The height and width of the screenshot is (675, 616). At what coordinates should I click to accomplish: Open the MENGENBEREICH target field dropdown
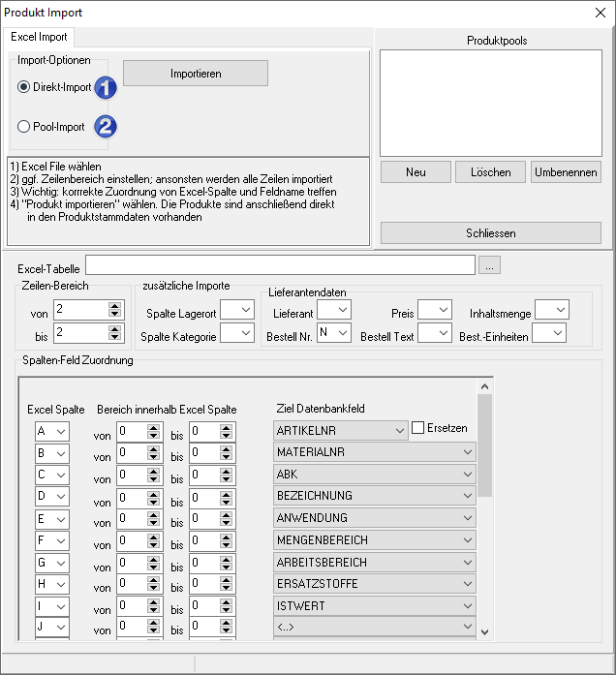(375, 539)
